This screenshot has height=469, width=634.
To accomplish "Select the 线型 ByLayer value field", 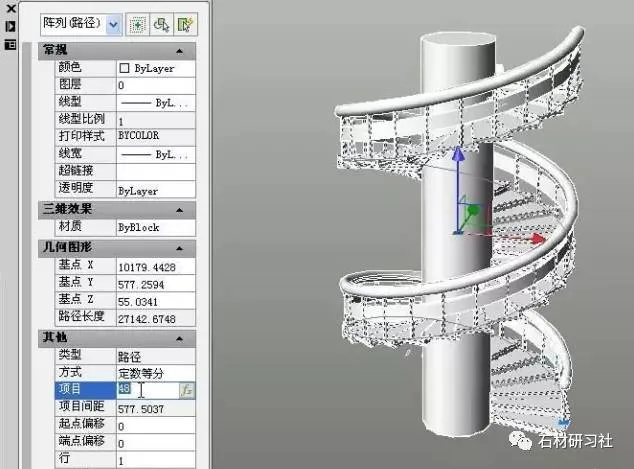I will pos(155,103).
